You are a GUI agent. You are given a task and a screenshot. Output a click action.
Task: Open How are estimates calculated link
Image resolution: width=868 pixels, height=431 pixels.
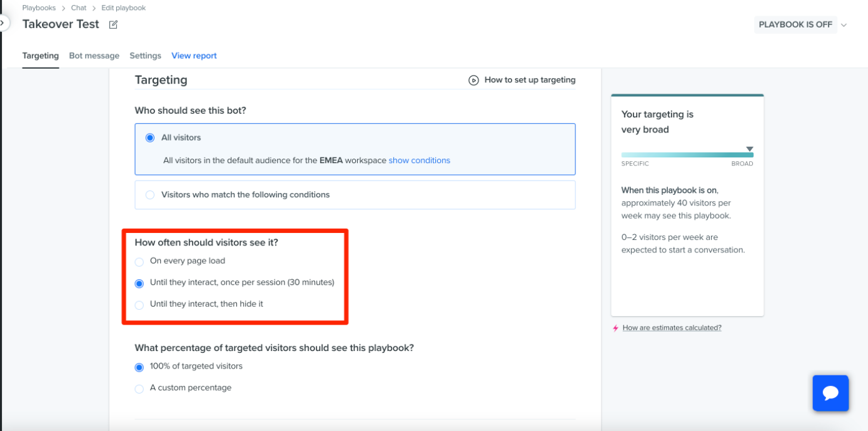point(672,328)
